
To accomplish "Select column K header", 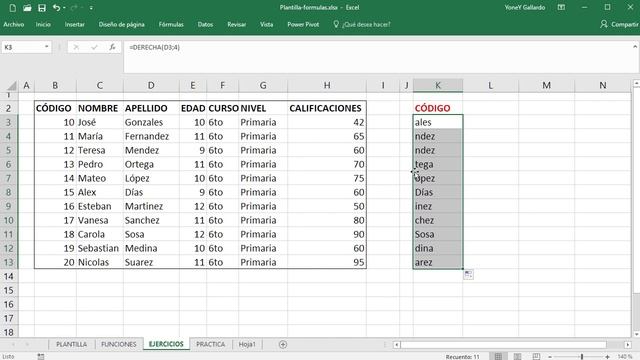I will 438,85.
